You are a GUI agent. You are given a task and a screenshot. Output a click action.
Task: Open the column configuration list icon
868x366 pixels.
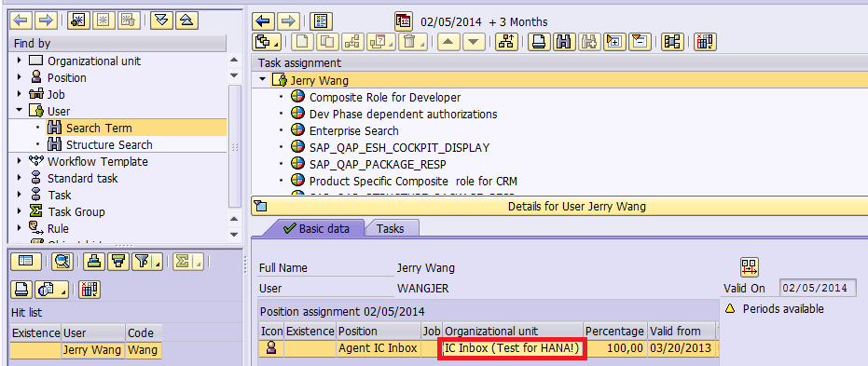321,21
